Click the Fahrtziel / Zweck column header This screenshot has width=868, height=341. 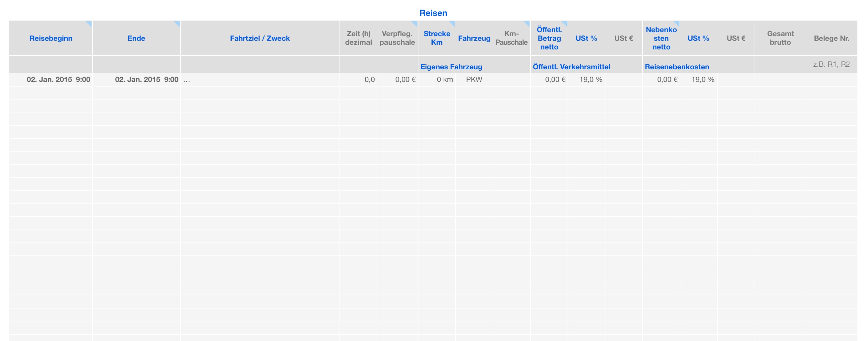260,38
